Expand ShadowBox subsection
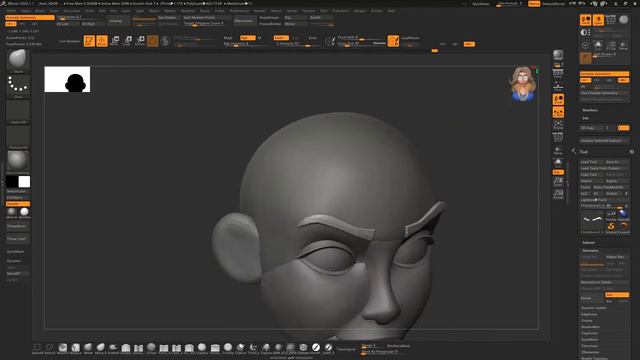The image size is (640, 360). 590,327
